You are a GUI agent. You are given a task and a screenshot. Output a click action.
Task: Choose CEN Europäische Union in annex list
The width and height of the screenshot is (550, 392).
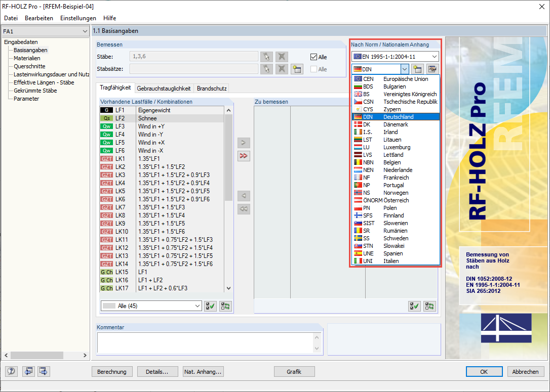click(x=396, y=79)
